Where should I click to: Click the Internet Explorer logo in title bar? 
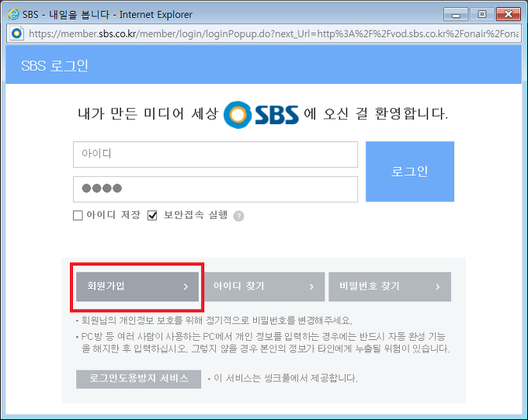click(x=13, y=14)
